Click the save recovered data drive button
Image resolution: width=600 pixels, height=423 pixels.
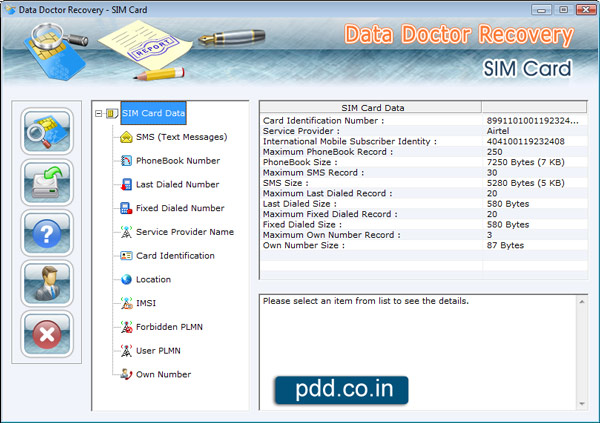click(47, 182)
